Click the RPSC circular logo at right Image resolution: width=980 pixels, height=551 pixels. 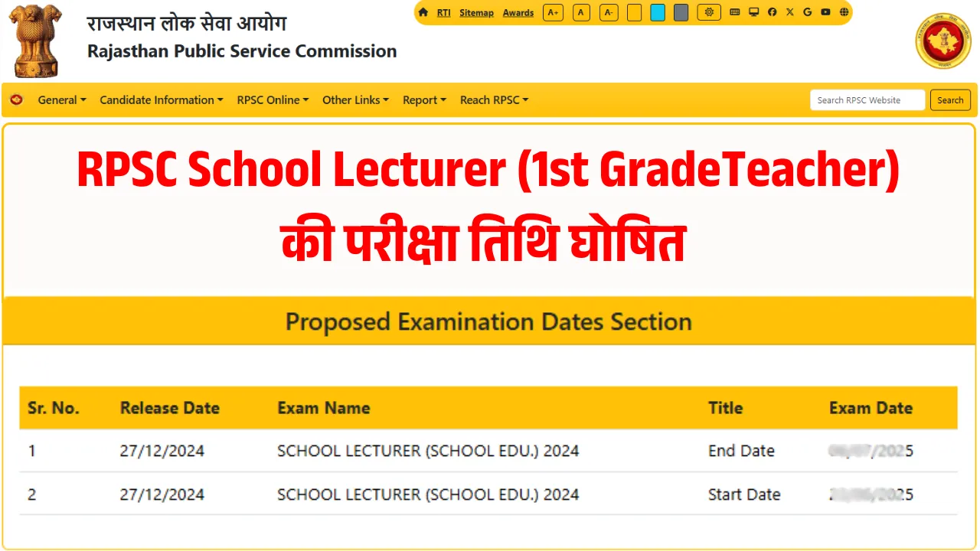pos(943,41)
